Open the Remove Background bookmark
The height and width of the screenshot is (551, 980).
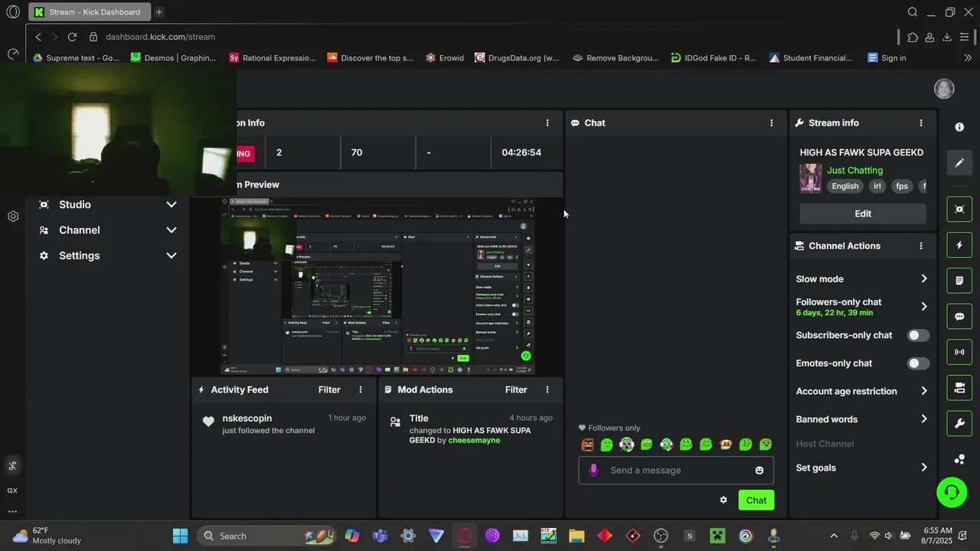[616, 57]
